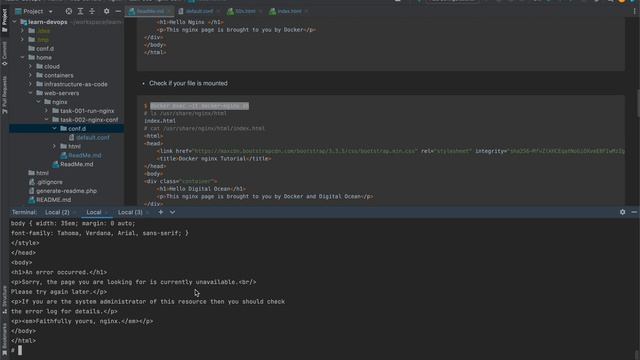The width and height of the screenshot is (640, 360).
Task: Click the terminal prompt input cursor
Action: click(x=20, y=350)
